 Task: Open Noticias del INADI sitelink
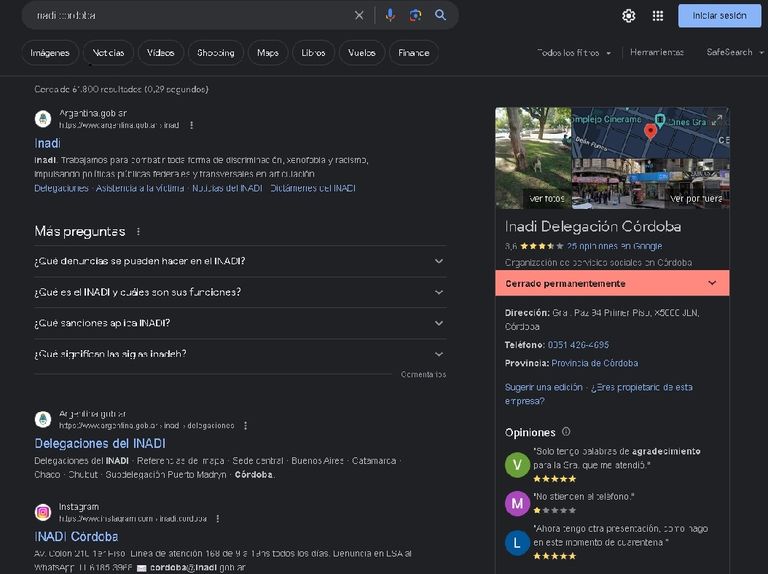227,188
